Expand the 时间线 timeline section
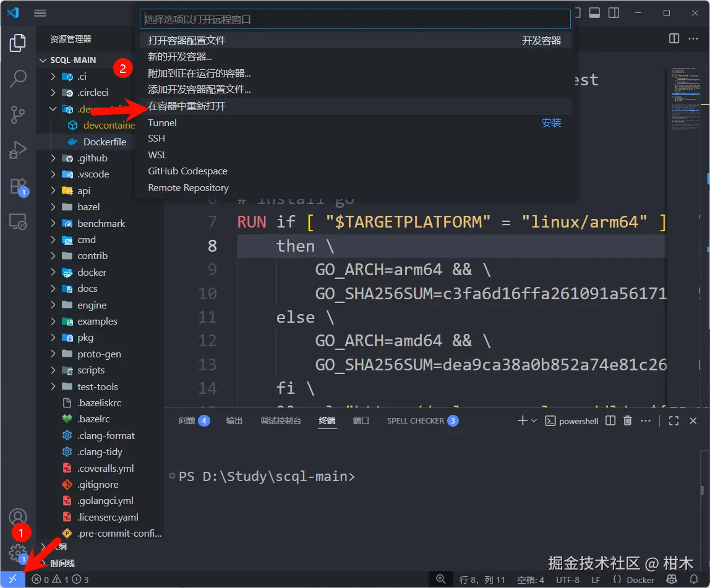Viewport: 710px width, 588px height. [x=62, y=563]
